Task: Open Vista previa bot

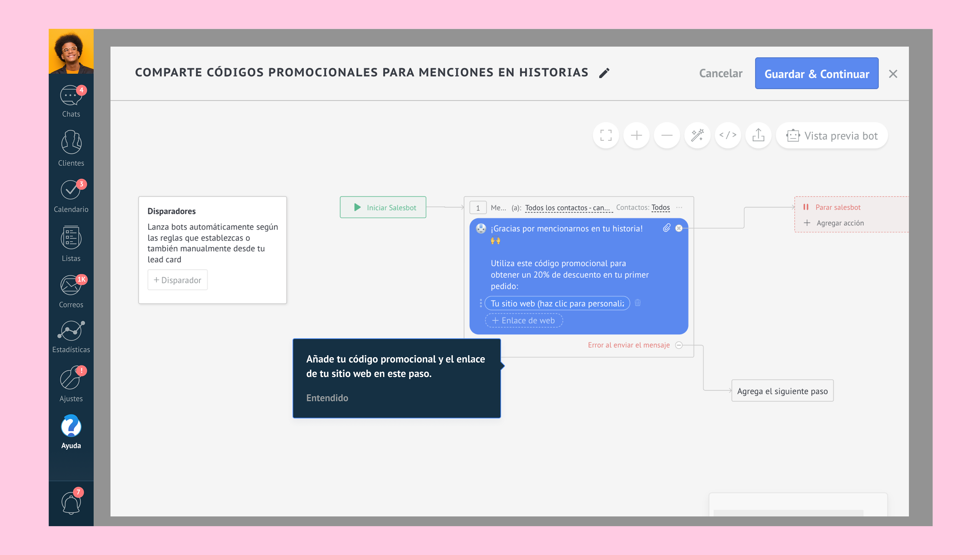Action: pyautogui.click(x=832, y=135)
